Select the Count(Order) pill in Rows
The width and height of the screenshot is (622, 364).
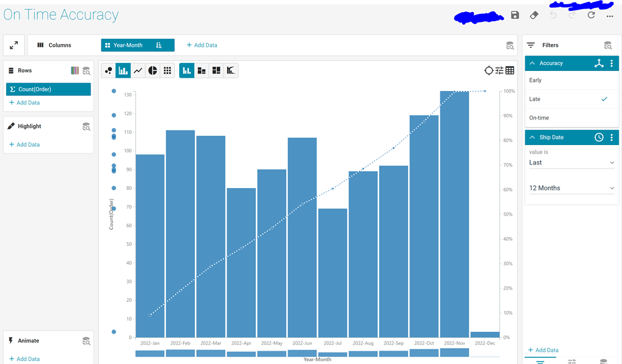pos(49,89)
